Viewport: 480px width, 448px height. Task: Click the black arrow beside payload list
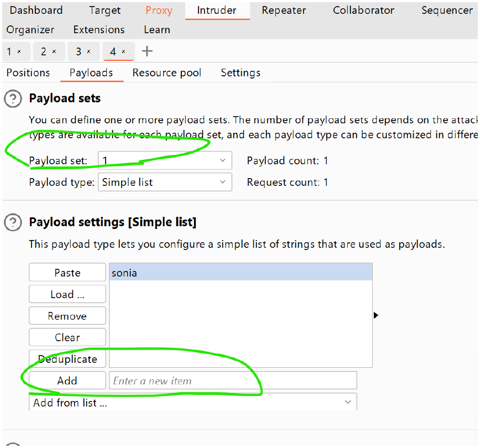point(376,315)
